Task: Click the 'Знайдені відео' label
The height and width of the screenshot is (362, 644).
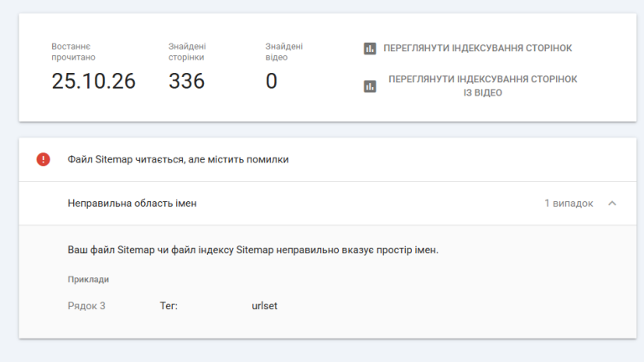Action: point(283,52)
